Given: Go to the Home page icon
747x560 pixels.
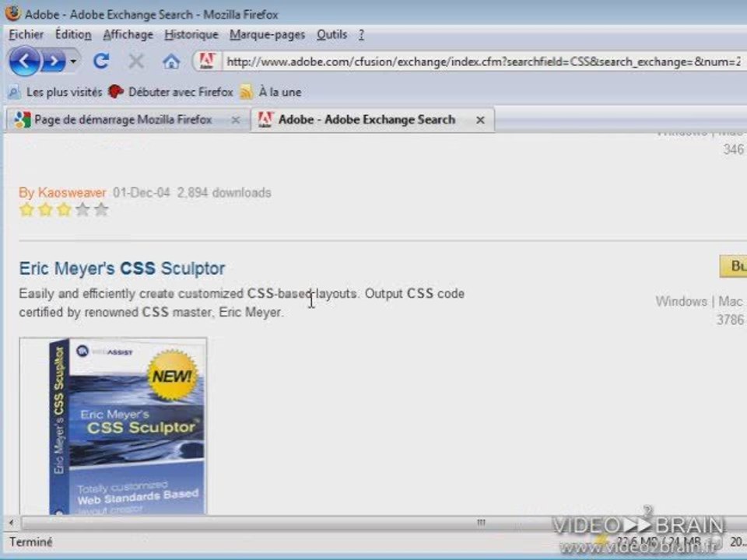Looking at the screenshot, I should [171, 61].
